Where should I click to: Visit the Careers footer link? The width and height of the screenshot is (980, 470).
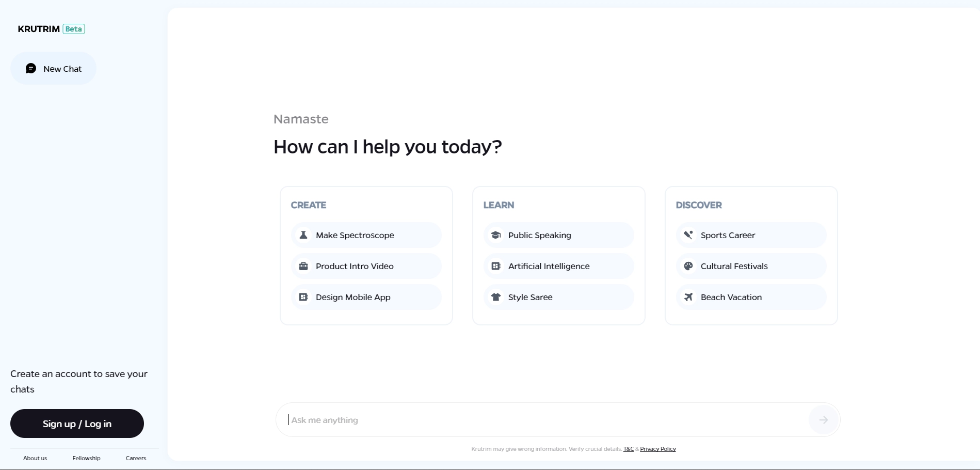(136, 458)
